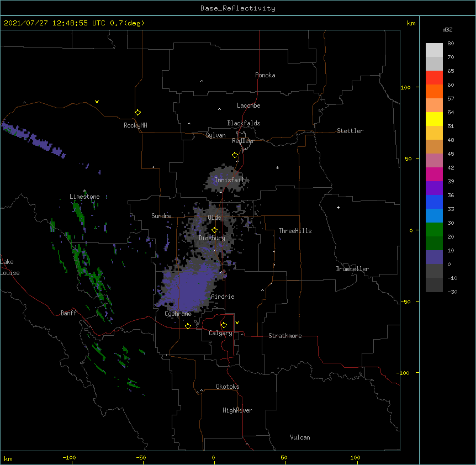Click the Limestone label
Screen dimensions: 476x465
[x=84, y=197]
